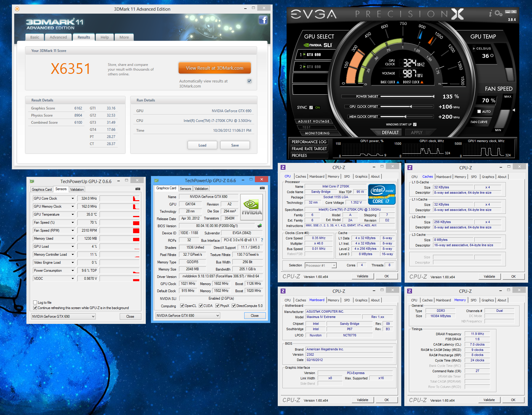Click the Bus Interface question mark icon
Viewport: 532px width, 415px height.
(262, 240)
